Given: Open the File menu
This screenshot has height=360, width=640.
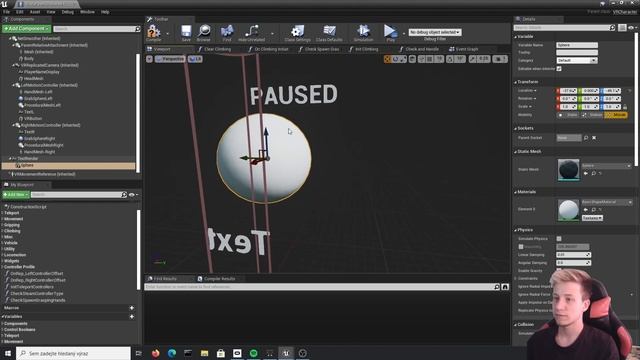Looking at the screenshot, I should tap(7, 12).
